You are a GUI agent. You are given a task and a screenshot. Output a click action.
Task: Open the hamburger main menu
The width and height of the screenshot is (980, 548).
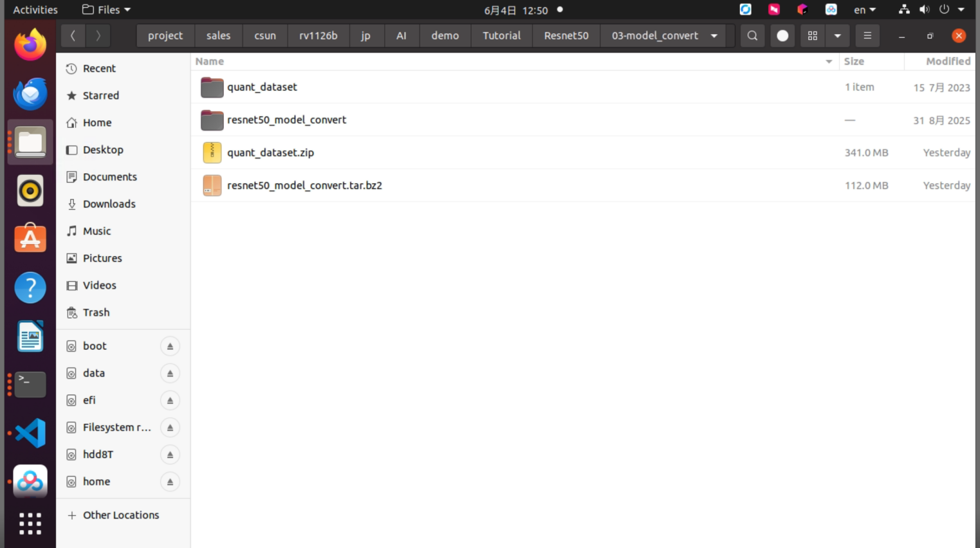coord(867,36)
